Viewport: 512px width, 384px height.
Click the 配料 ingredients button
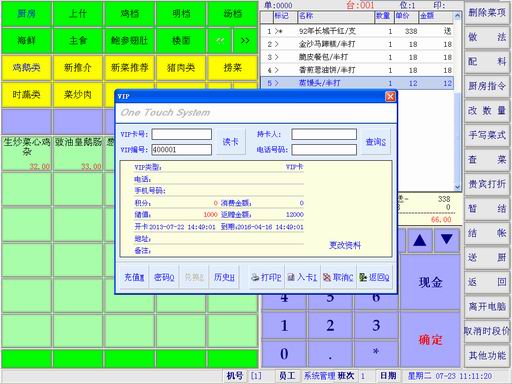coord(487,61)
